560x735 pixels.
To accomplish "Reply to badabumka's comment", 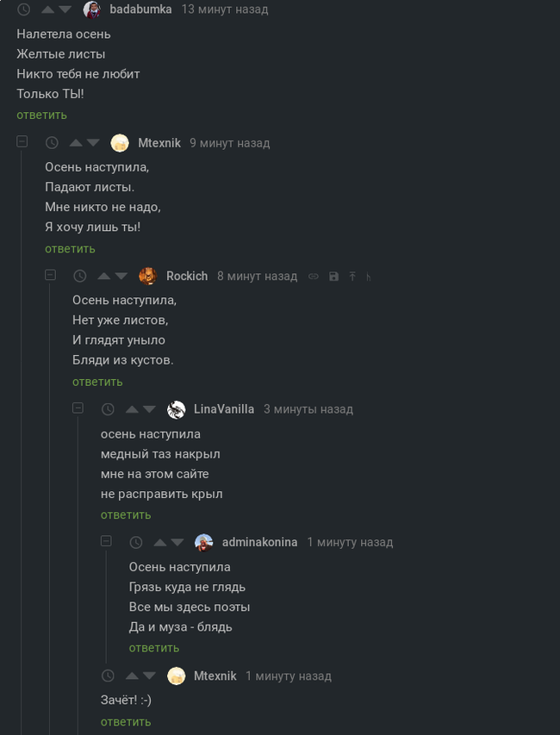I will [x=41, y=115].
